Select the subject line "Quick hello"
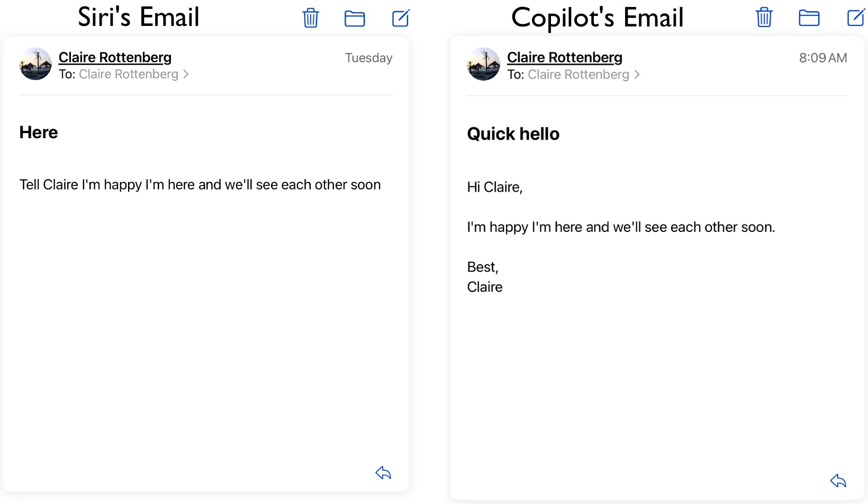 tap(512, 133)
